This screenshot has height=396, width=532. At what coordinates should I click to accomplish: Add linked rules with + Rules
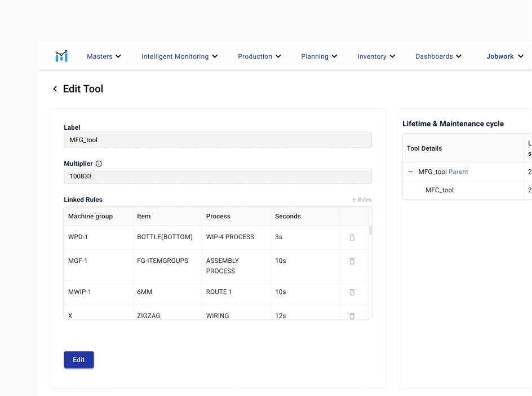(361, 200)
